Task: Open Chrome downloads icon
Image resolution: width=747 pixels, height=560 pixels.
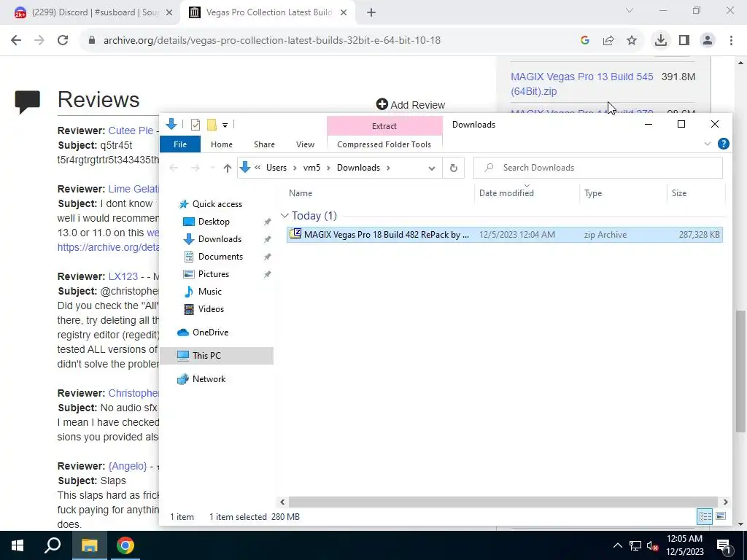Action: (660, 41)
